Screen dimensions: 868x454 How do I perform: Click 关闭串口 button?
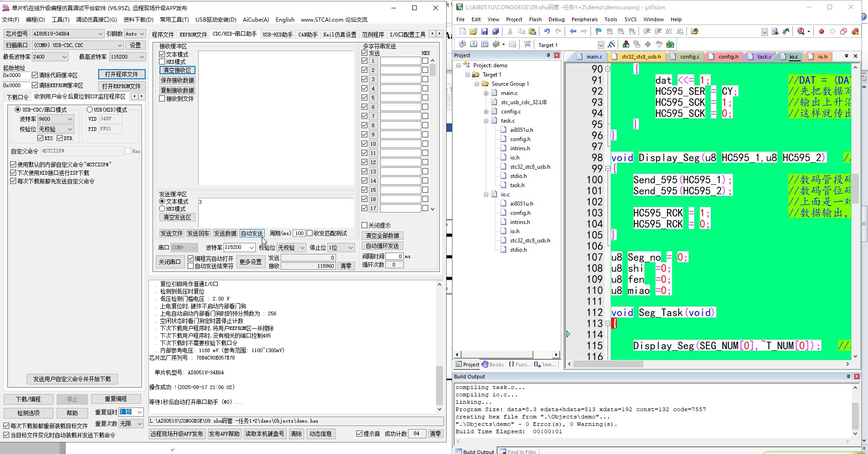tap(170, 262)
